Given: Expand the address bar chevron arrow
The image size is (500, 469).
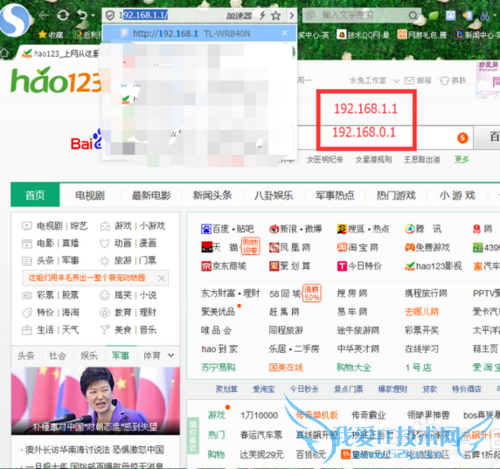Looking at the screenshot, I should click(x=292, y=15).
